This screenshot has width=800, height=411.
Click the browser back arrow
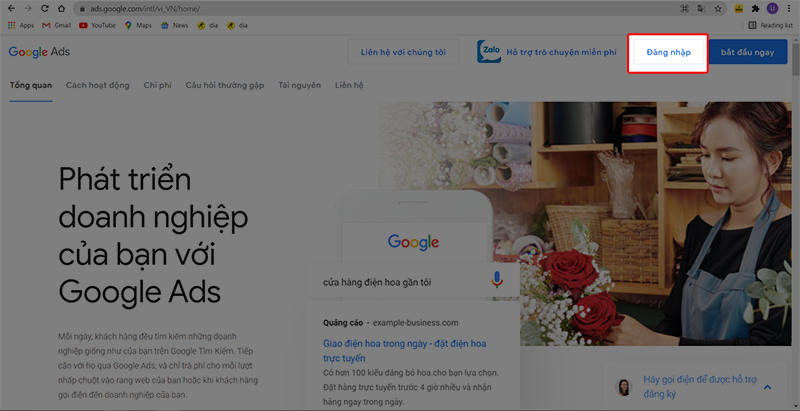click(11, 8)
